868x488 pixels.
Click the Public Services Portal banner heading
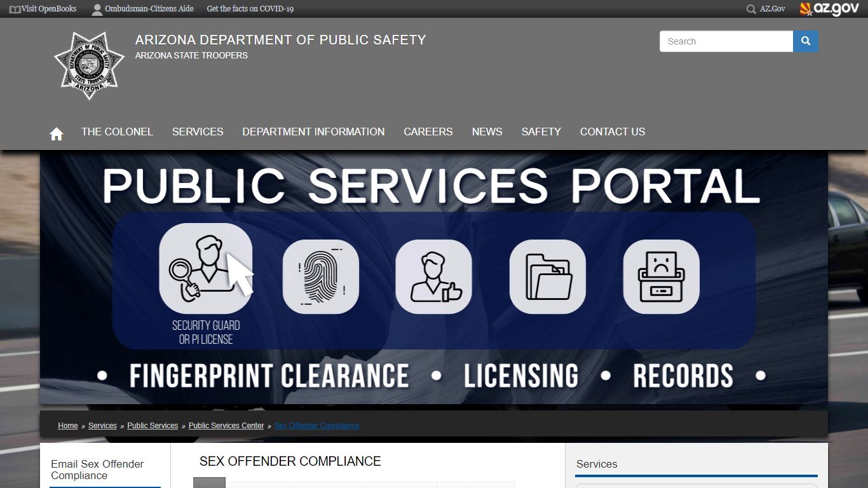(431, 186)
